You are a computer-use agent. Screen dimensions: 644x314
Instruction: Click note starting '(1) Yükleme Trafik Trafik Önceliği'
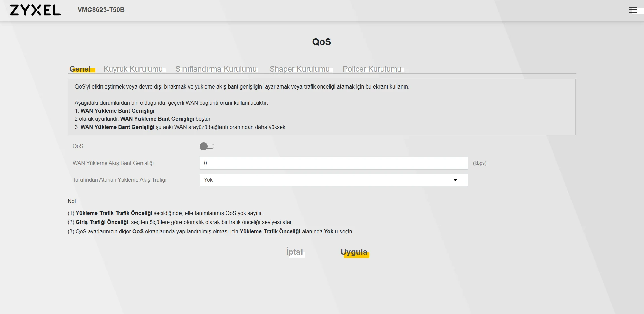pos(165,213)
